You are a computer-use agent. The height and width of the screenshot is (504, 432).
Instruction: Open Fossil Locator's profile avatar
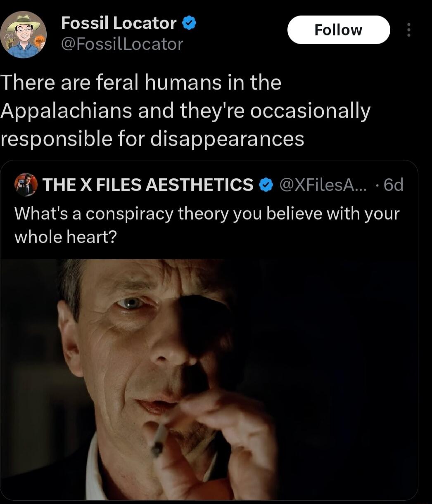point(23,34)
